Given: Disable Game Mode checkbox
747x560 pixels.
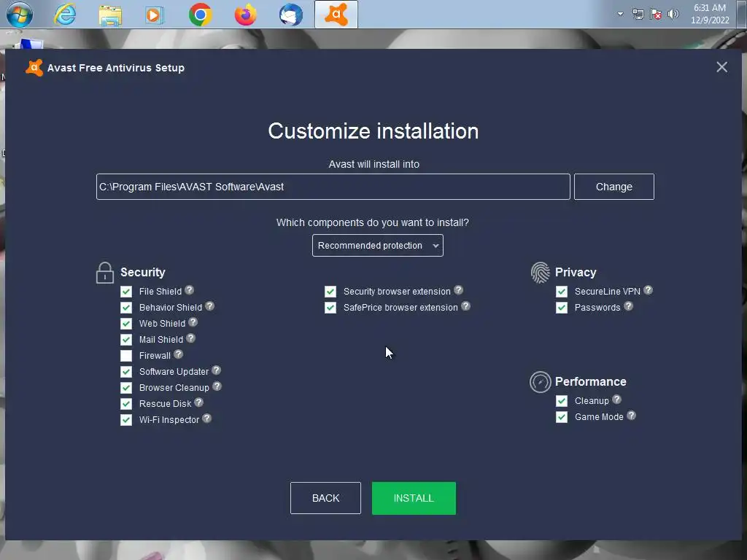Looking at the screenshot, I should [562, 417].
